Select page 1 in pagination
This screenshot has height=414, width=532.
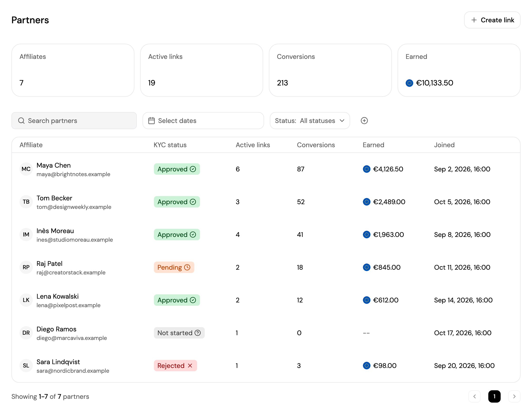tap(494, 396)
